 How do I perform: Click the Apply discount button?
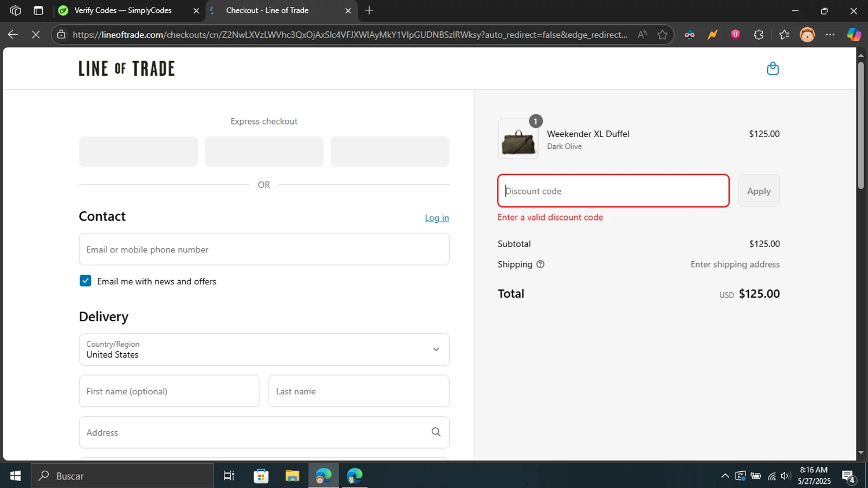759,191
